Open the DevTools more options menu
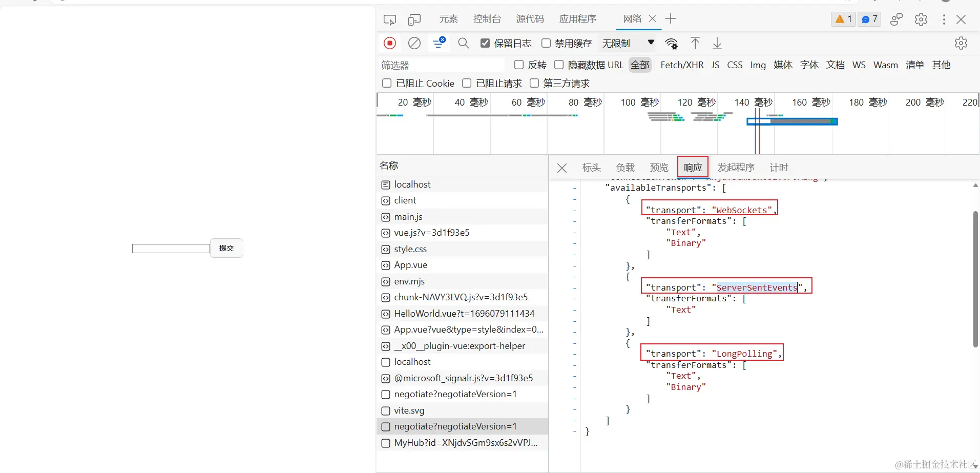 tap(944, 19)
